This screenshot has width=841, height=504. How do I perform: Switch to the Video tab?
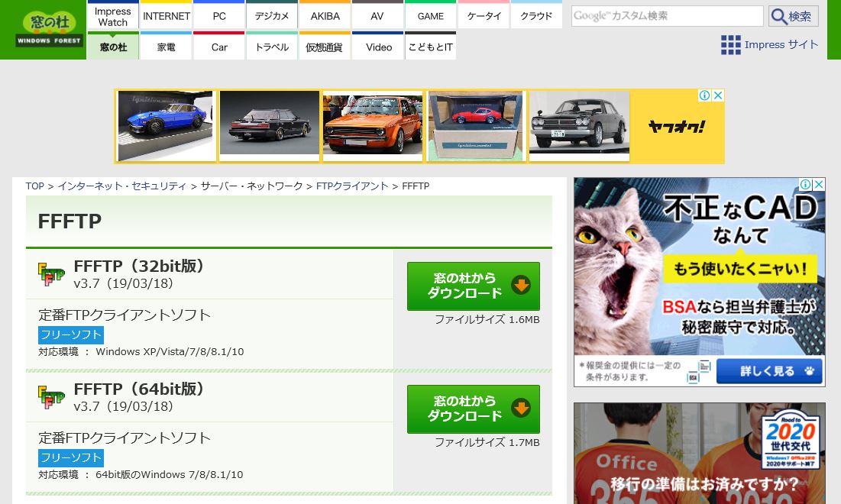[x=377, y=47]
